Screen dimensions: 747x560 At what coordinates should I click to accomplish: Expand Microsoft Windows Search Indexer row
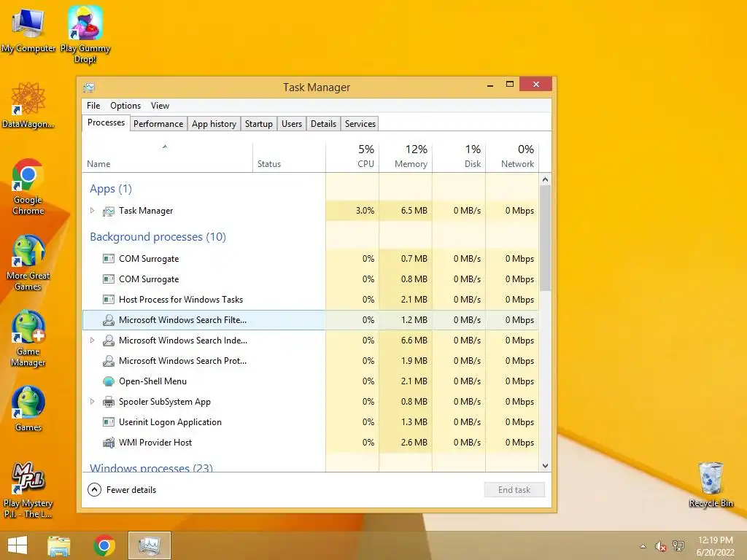pyautogui.click(x=93, y=341)
